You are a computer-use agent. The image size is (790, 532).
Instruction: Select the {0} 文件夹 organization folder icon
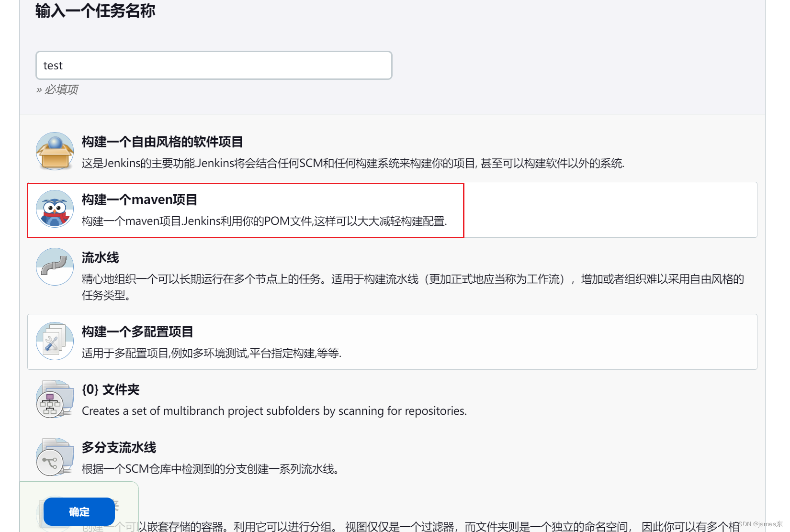(55, 399)
